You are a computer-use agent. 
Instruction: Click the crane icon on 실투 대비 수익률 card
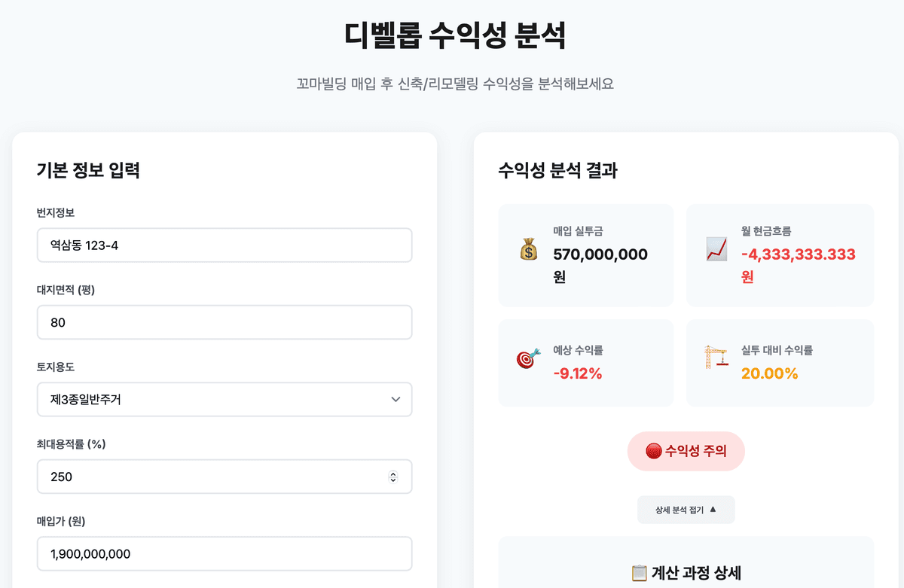click(x=717, y=357)
